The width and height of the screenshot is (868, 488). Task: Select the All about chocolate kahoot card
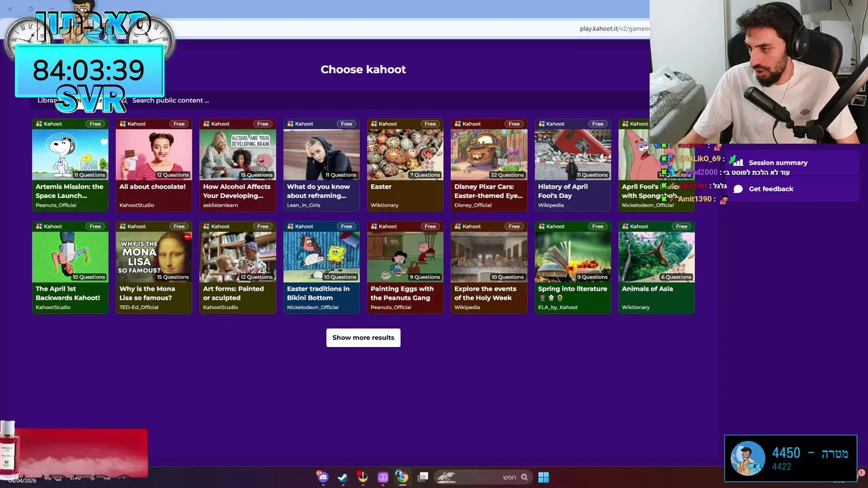(x=154, y=165)
